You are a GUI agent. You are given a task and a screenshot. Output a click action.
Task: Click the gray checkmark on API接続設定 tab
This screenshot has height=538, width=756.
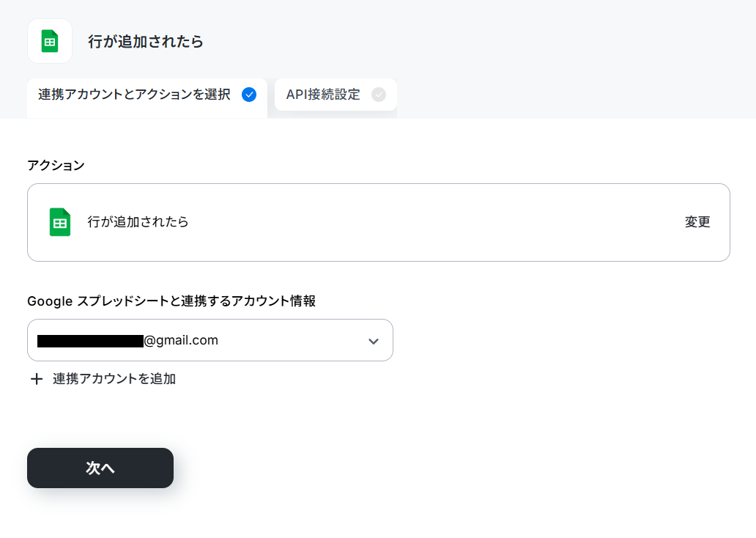click(x=379, y=95)
